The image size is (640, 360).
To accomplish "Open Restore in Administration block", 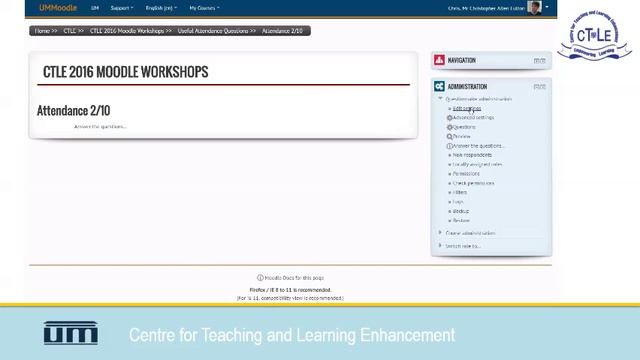I will click(x=461, y=220).
